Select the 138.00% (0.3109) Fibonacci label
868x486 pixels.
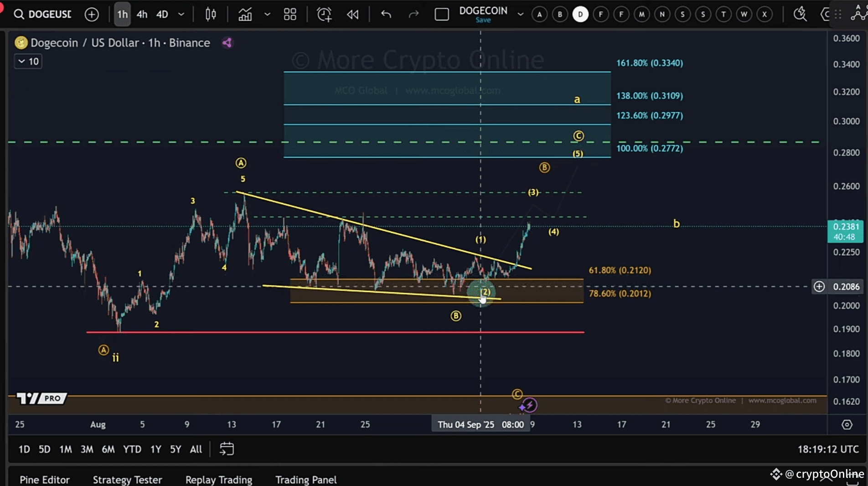(650, 96)
